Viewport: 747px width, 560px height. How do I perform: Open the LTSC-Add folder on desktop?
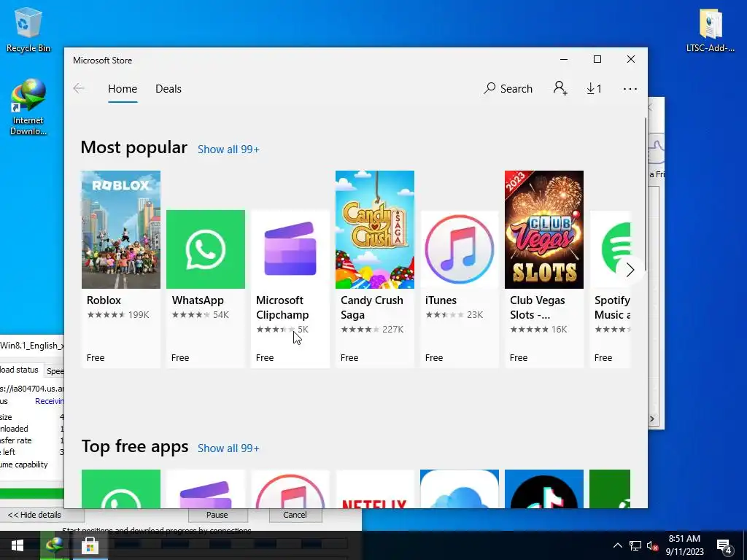tap(711, 29)
